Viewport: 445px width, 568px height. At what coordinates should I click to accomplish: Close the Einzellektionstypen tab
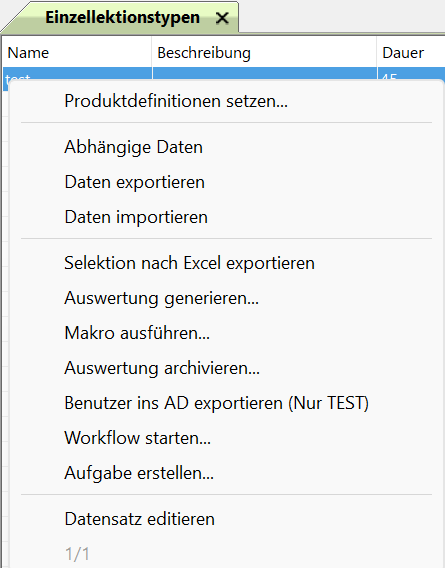pyautogui.click(x=222, y=18)
